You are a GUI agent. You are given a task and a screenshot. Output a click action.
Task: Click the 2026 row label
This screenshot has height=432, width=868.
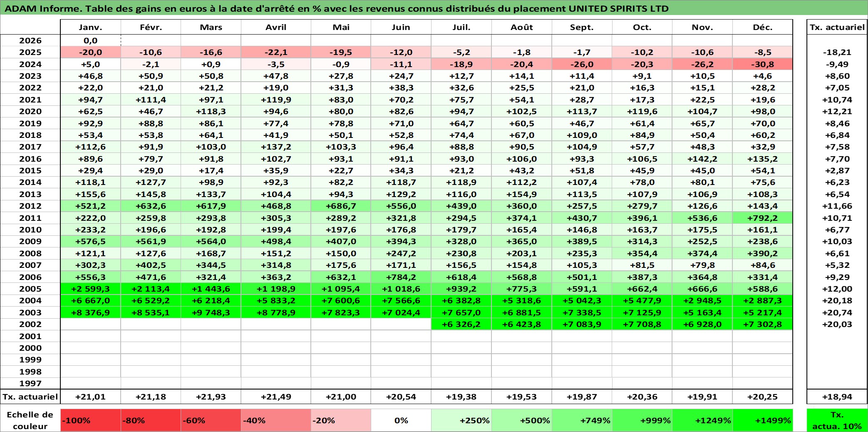click(x=30, y=40)
